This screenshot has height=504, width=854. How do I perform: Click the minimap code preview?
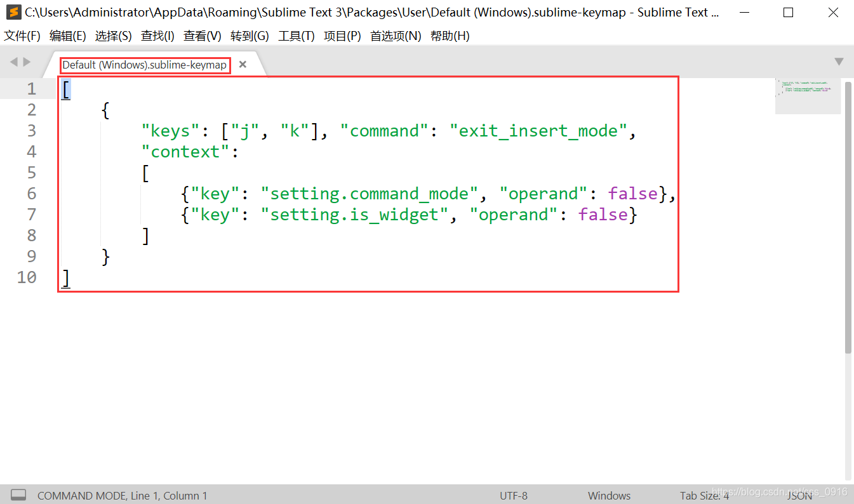point(808,96)
